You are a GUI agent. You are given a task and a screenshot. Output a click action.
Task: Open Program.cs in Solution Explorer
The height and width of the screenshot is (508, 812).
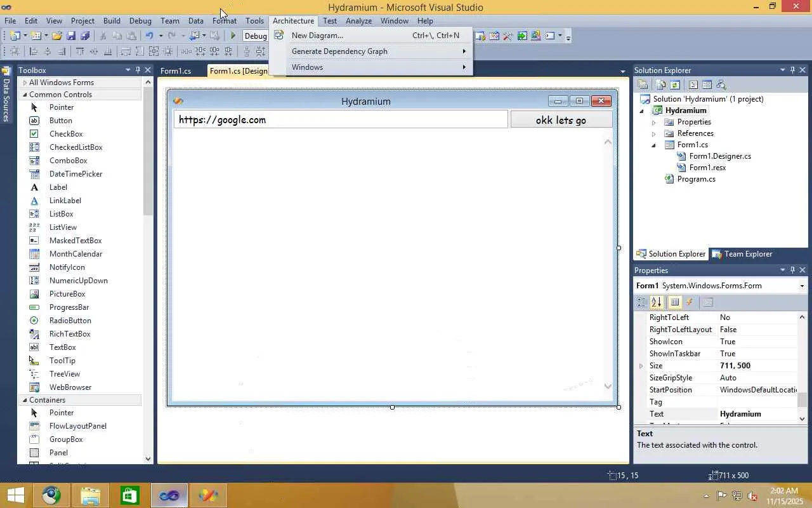(696, 179)
